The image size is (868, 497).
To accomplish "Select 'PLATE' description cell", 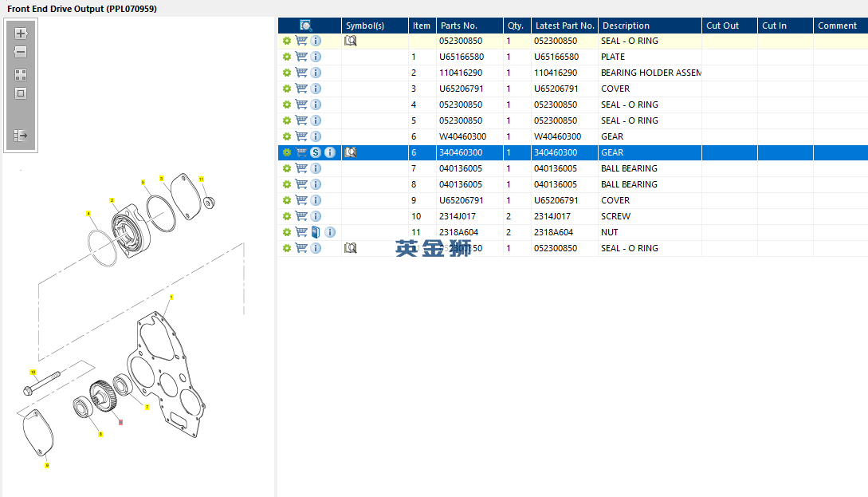I will click(613, 57).
